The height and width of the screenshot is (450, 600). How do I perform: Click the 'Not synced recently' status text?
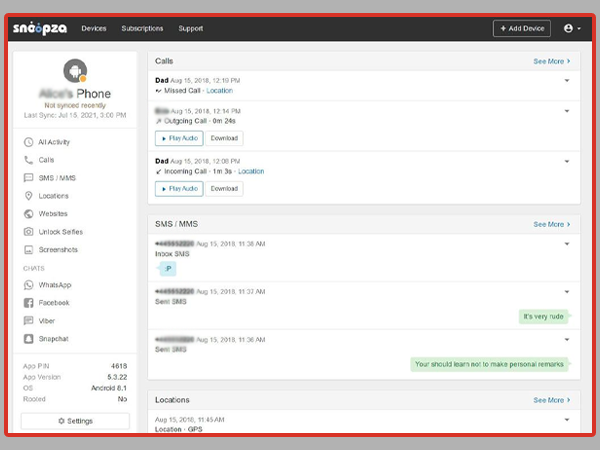click(x=75, y=105)
